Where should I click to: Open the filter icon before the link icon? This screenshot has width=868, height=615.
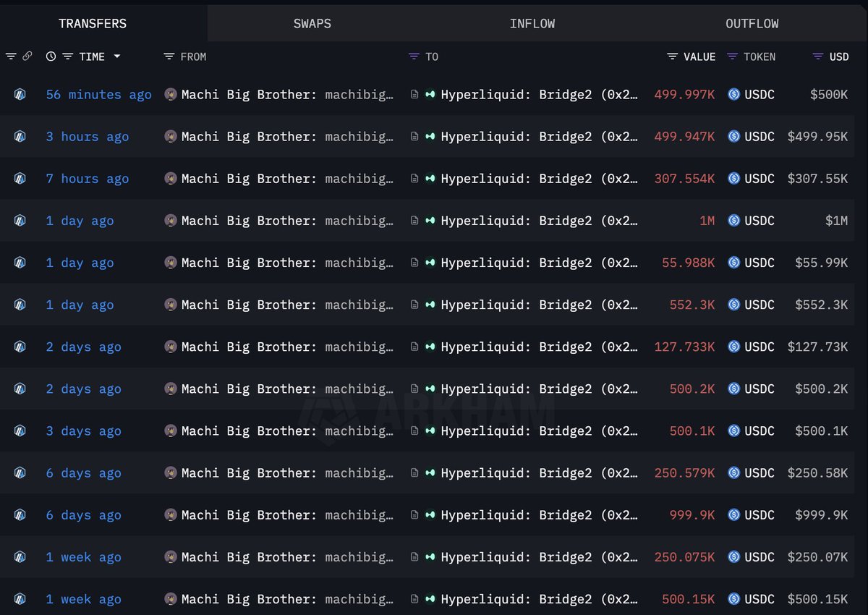[x=10, y=56]
